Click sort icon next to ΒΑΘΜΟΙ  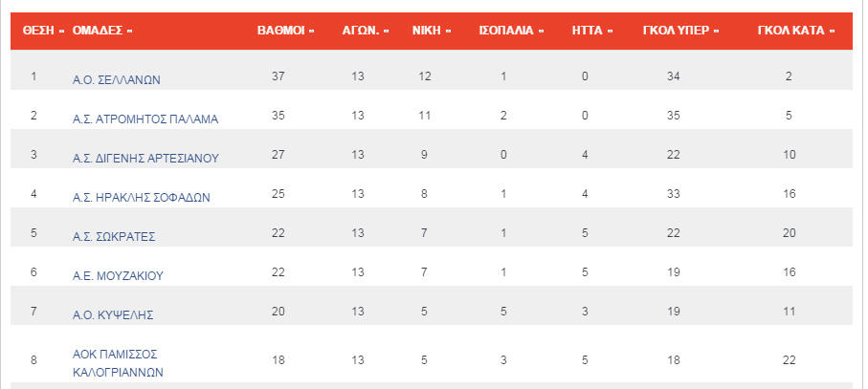(x=312, y=32)
